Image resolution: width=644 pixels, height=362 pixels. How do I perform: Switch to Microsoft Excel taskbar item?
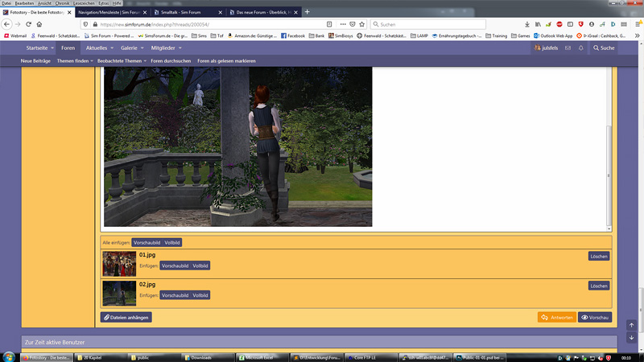pos(262,357)
